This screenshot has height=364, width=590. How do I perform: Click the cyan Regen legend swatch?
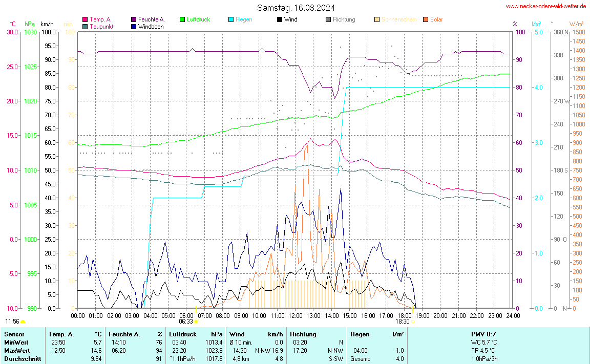click(x=231, y=19)
